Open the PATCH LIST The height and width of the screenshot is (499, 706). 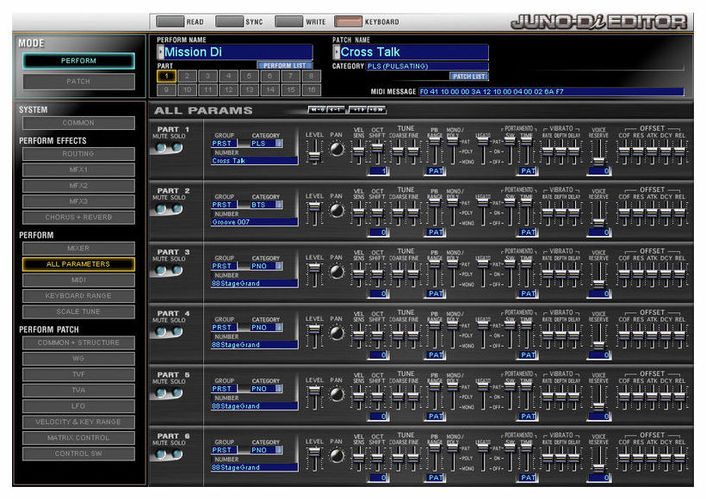pos(469,76)
